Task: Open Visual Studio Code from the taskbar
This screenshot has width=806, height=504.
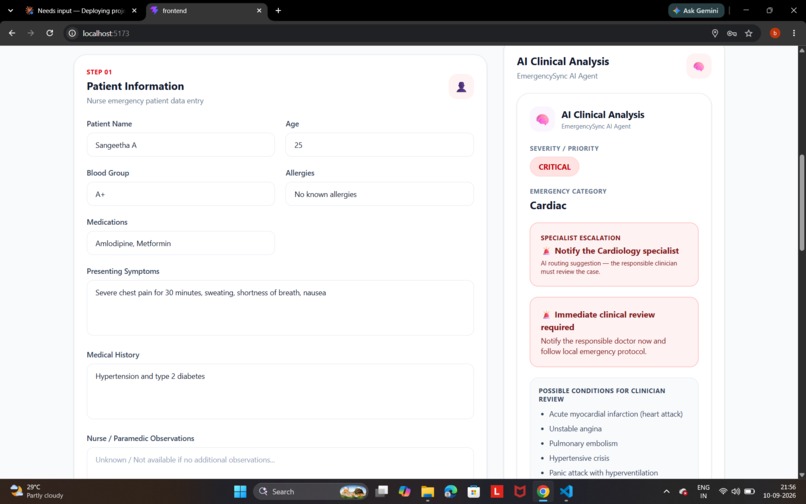Action: (x=566, y=491)
